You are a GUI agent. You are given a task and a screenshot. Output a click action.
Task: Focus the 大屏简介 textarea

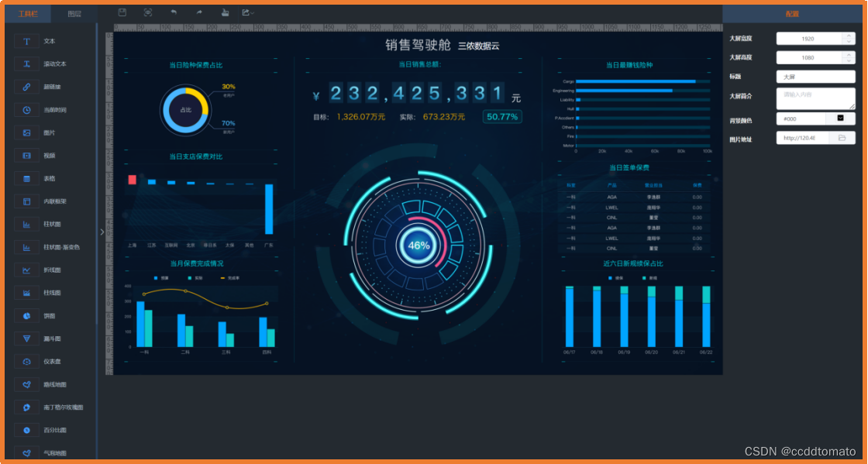point(816,98)
